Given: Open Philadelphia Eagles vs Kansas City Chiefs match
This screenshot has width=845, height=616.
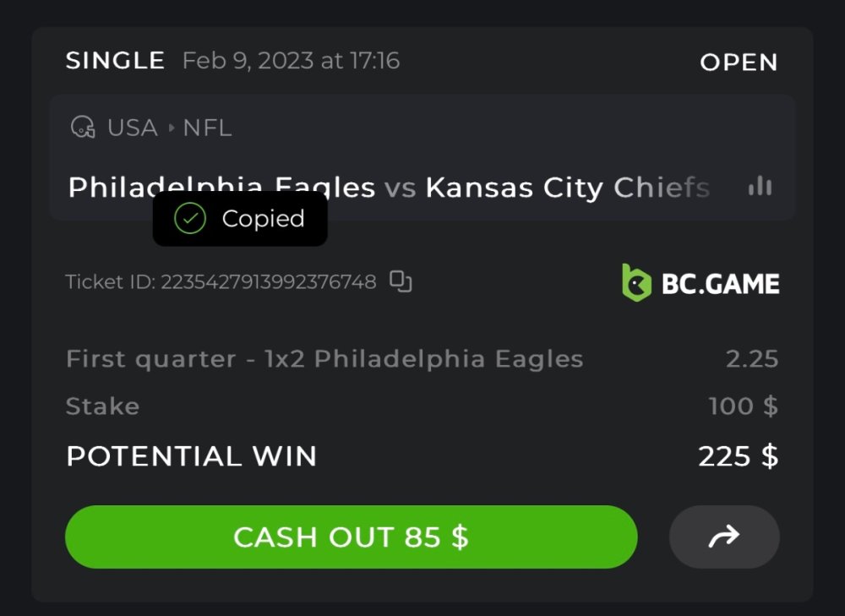Looking at the screenshot, I should [x=389, y=188].
